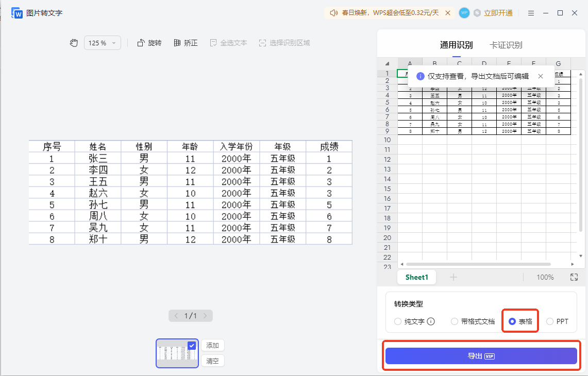Click the 选择识别区域 region selection icon
The height and width of the screenshot is (376, 588).
261,43
